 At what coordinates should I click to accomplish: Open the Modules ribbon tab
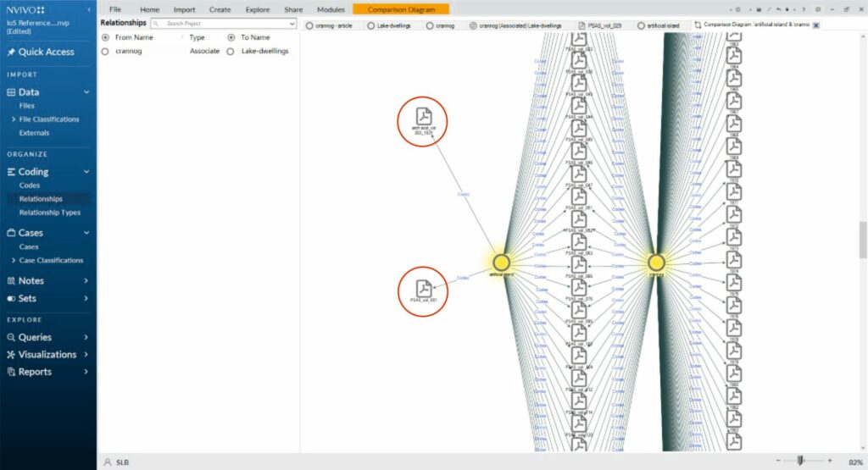tap(331, 9)
